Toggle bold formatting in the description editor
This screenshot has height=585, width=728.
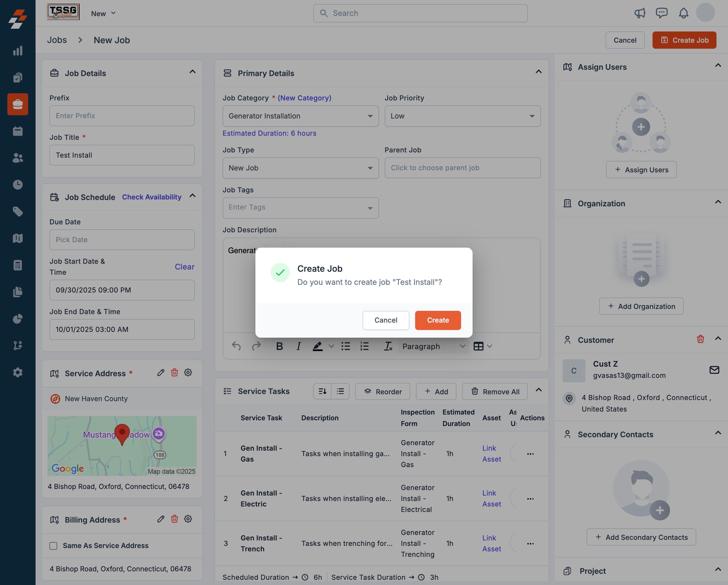[x=279, y=346]
